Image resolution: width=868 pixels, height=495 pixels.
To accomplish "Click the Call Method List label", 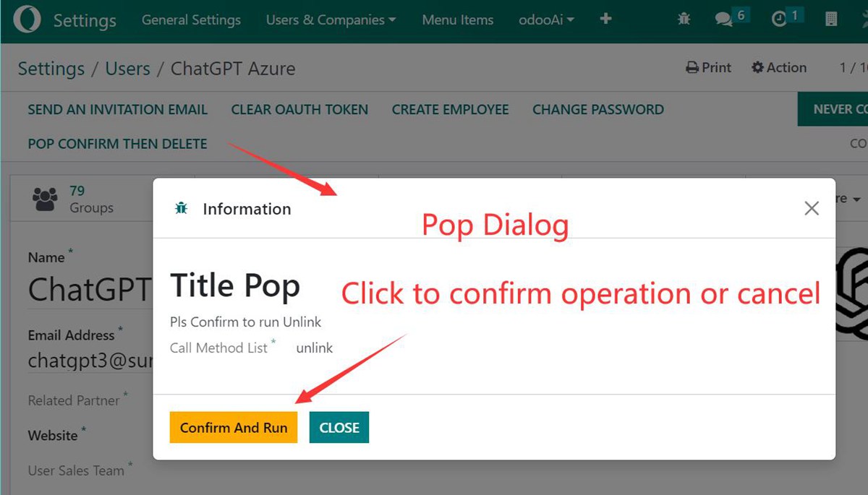I will coord(219,348).
